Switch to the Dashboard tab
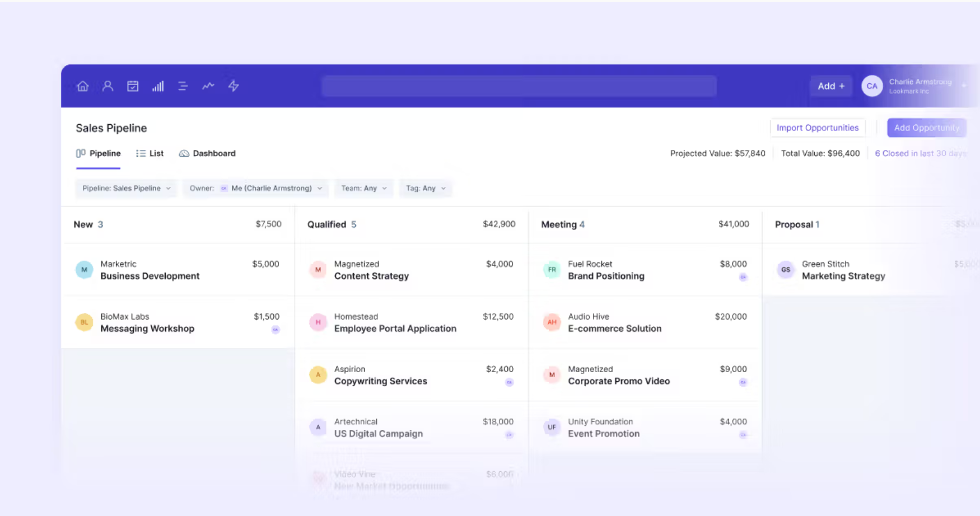980x516 pixels. point(207,153)
